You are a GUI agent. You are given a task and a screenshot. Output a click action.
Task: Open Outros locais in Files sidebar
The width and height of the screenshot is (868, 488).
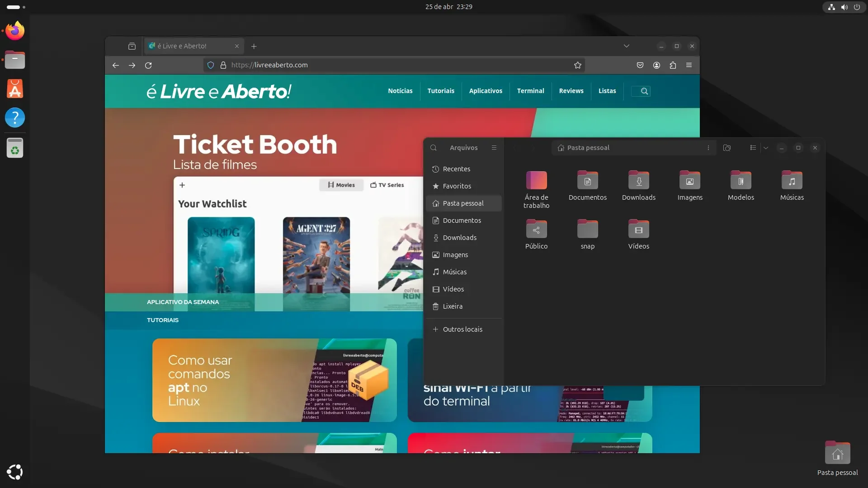click(464, 329)
